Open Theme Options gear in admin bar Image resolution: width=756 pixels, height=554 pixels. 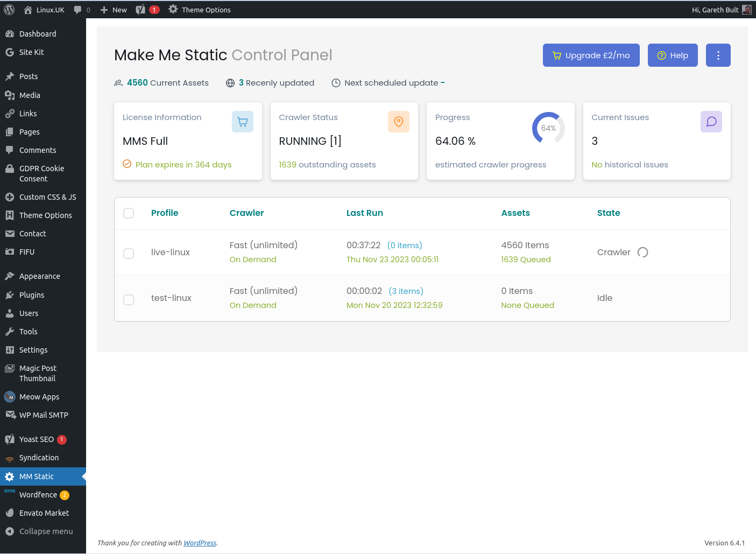pyautogui.click(x=173, y=9)
